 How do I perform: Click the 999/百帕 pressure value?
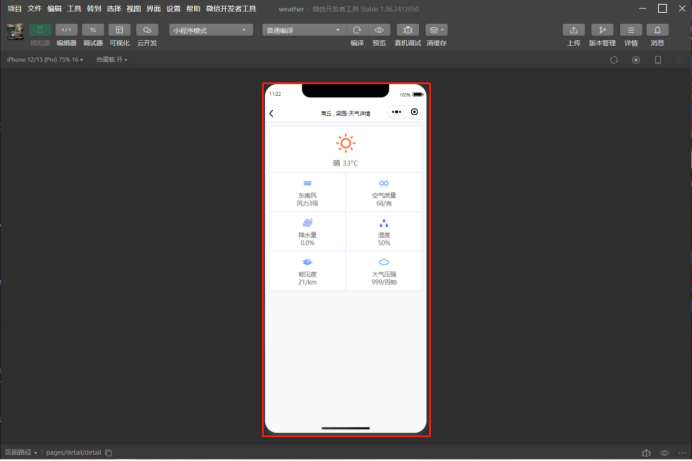(384, 282)
